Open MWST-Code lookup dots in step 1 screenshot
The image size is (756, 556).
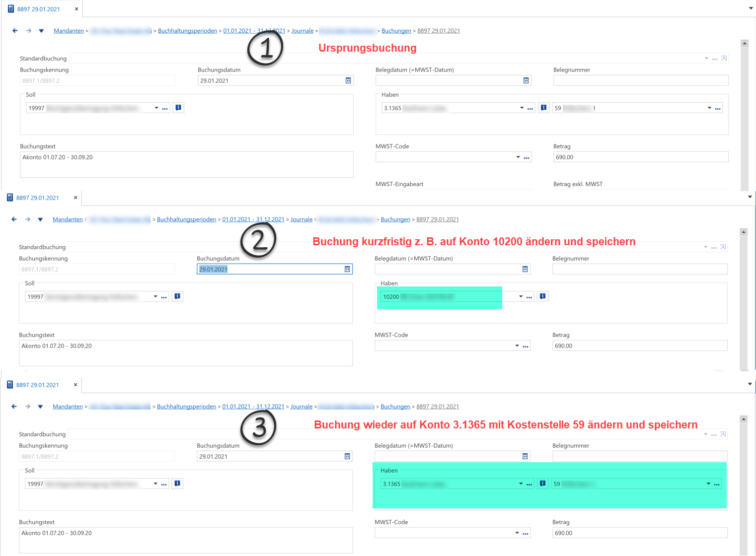pyautogui.click(x=527, y=157)
